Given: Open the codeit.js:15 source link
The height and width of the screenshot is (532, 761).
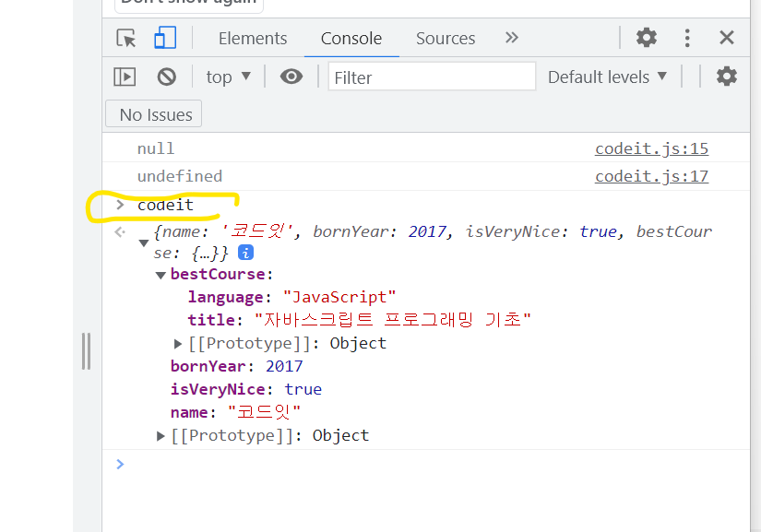Looking at the screenshot, I should (651, 148).
